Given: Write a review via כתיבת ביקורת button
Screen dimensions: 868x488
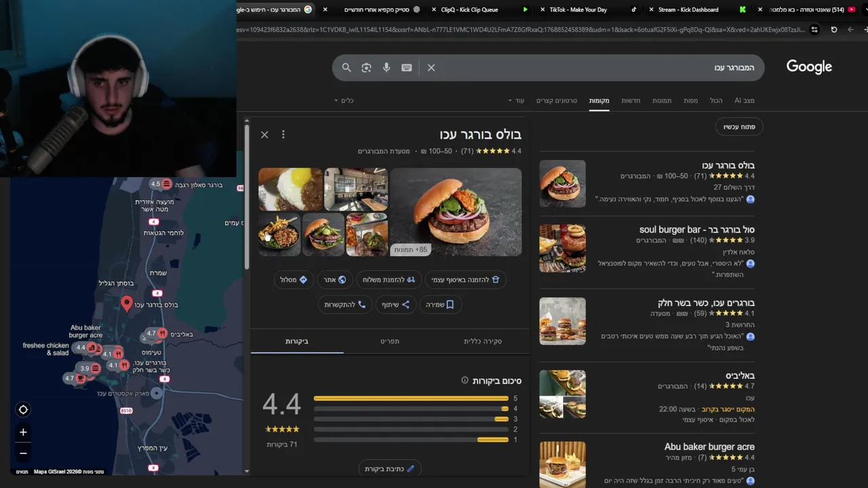Looking at the screenshot, I should pos(390,469).
